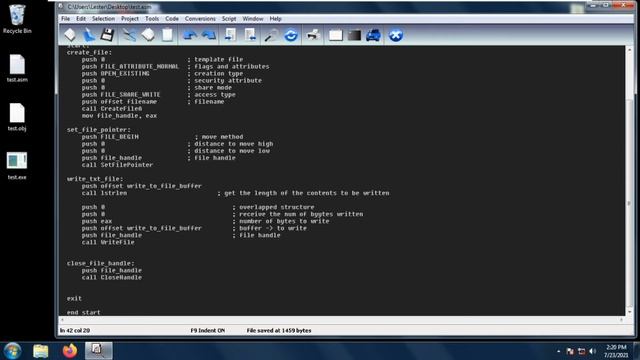The height and width of the screenshot is (360, 640).
Task: Click the 'F9 Indent ON' status text
Action: point(207,331)
